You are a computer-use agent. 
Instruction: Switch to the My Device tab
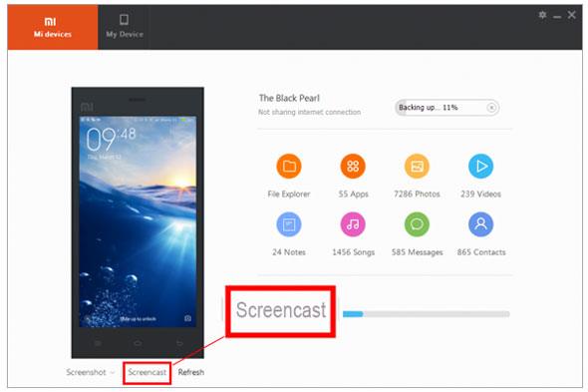[125, 27]
